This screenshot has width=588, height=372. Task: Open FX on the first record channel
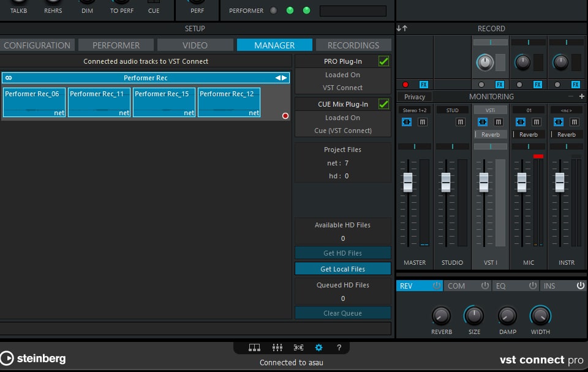423,85
